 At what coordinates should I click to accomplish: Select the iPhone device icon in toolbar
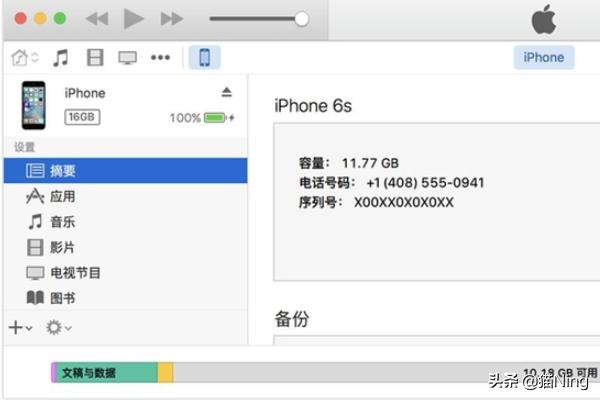coord(204,57)
